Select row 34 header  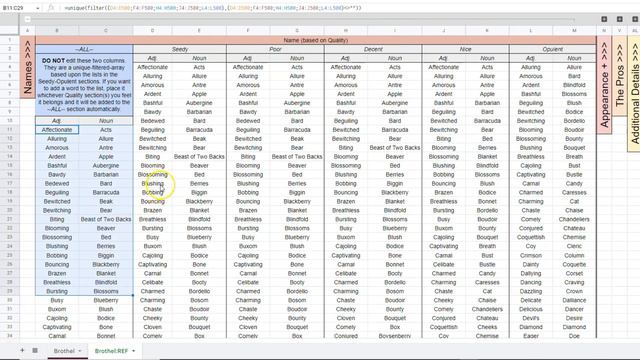tap(9, 336)
